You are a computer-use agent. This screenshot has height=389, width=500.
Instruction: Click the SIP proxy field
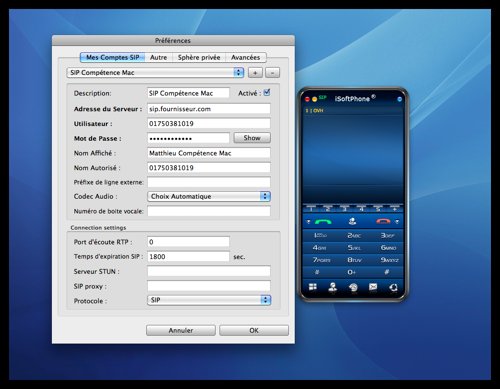[x=209, y=286]
